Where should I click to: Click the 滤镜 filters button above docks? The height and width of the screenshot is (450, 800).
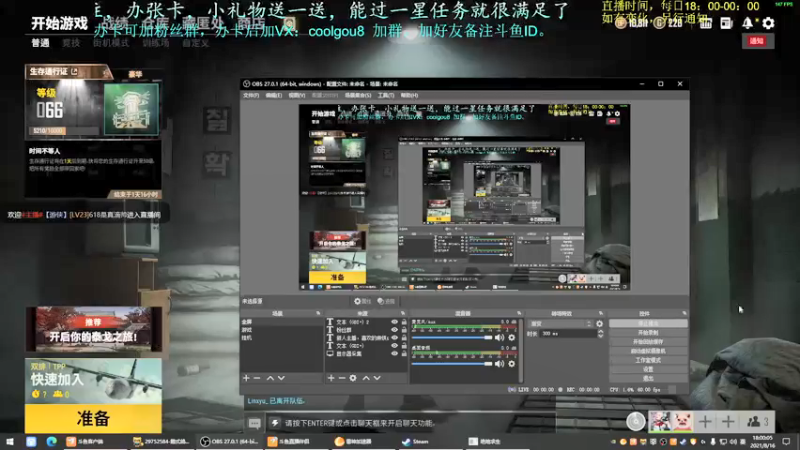(x=386, y=302)
